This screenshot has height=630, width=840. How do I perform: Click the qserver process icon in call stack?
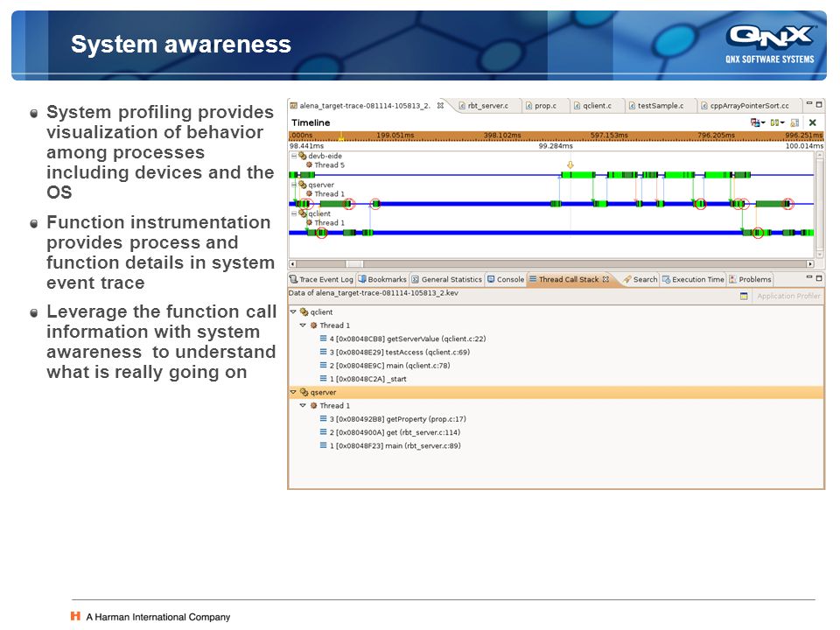pyautogui.click(x=304, y=392)
